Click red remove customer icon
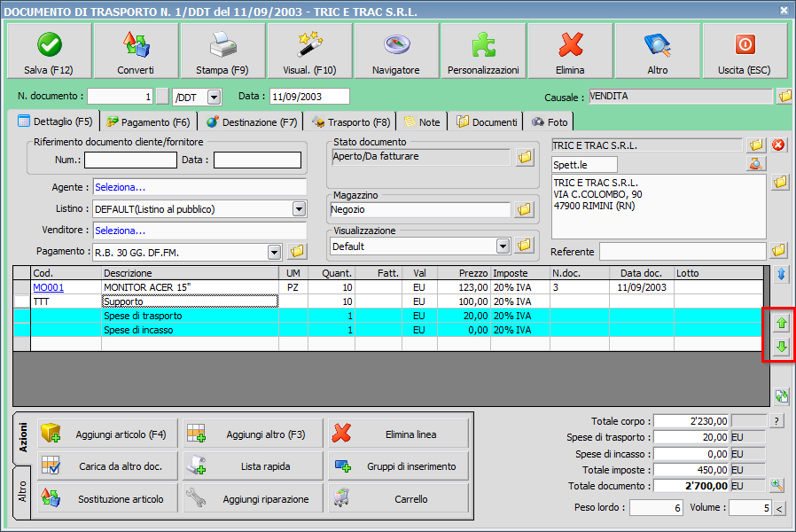 coord(779,145)
